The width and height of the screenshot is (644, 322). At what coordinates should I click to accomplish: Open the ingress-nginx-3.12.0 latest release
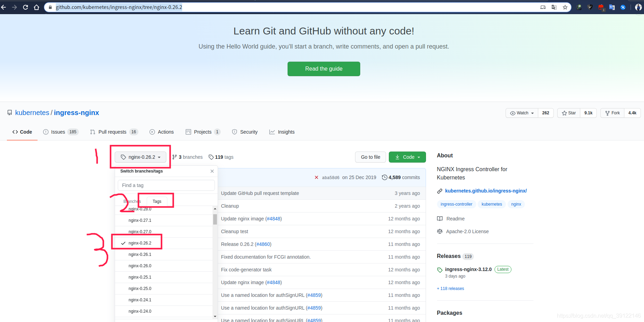coord(468,269)
